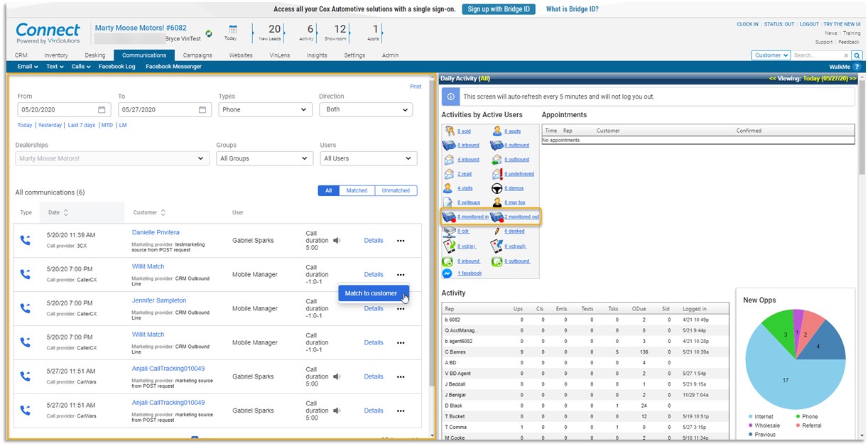Screen dimensions: 868x446
Task: Open the Types dropdown showing Phone
Action: 265,109
